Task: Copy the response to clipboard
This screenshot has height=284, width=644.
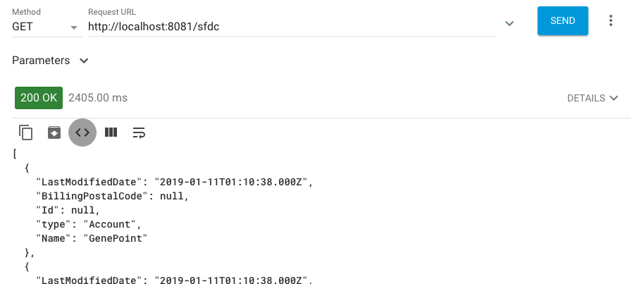Action: pyautogui.click(x=26, y=132)
